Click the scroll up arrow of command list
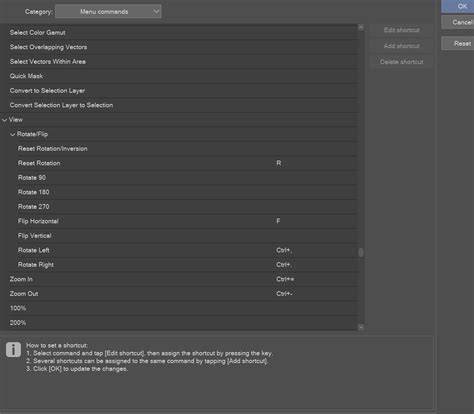This screenshot has height=414, width=474. point(361,27)
